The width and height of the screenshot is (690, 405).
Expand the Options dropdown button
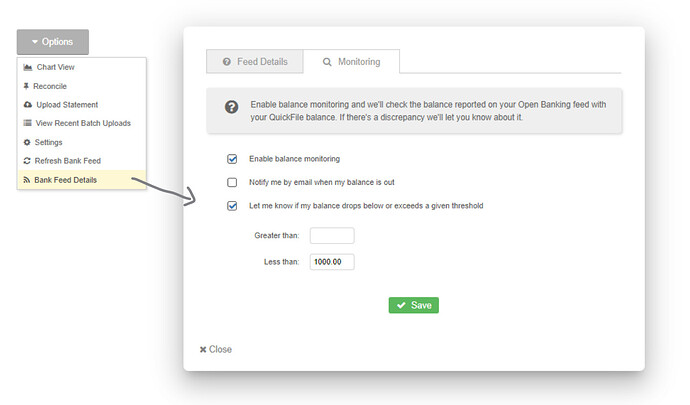[x=52, y=42]
